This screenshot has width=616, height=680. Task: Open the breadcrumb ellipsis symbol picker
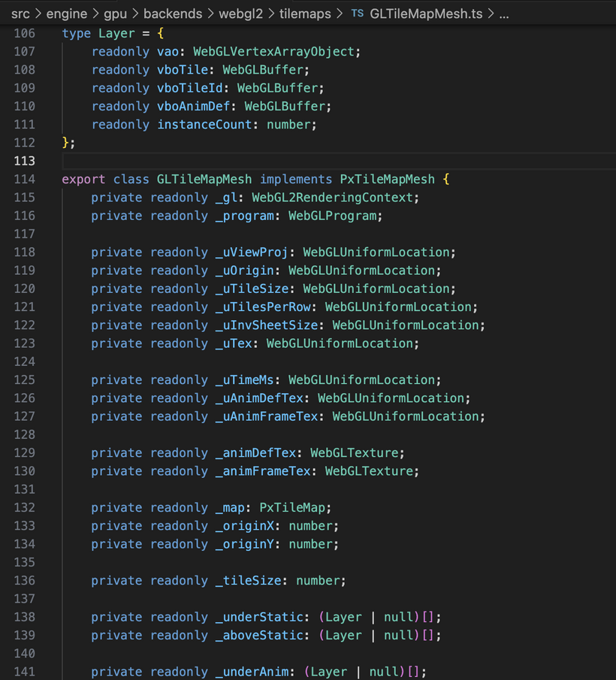pyautogui.click(x=504, y=14)
